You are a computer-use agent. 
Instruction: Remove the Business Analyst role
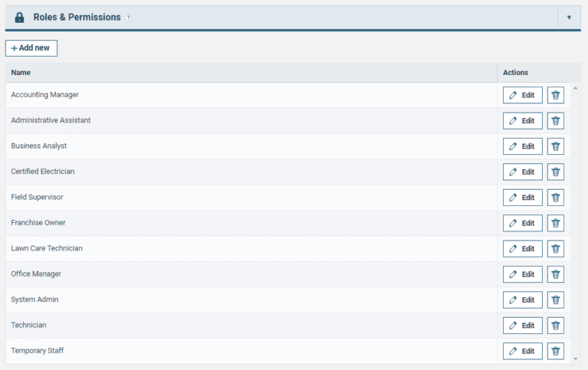pos(556,146)
